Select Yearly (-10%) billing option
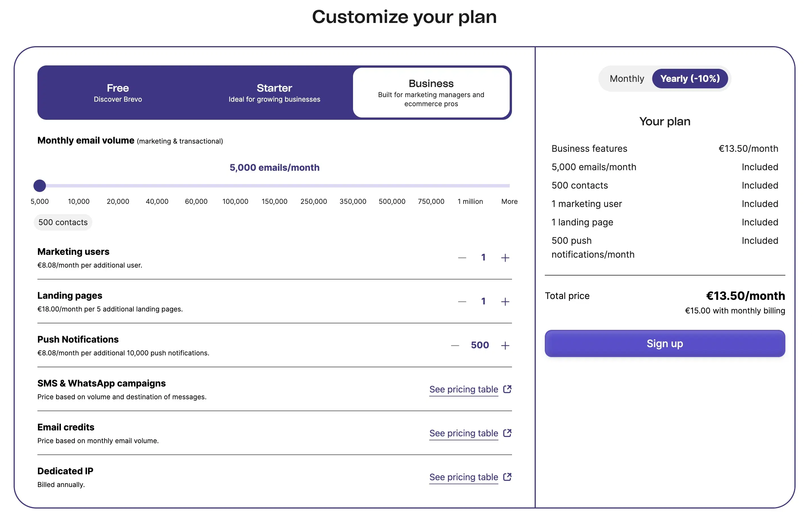The width and height of the screenshot is (812, 521). click(x=690, y=78)
